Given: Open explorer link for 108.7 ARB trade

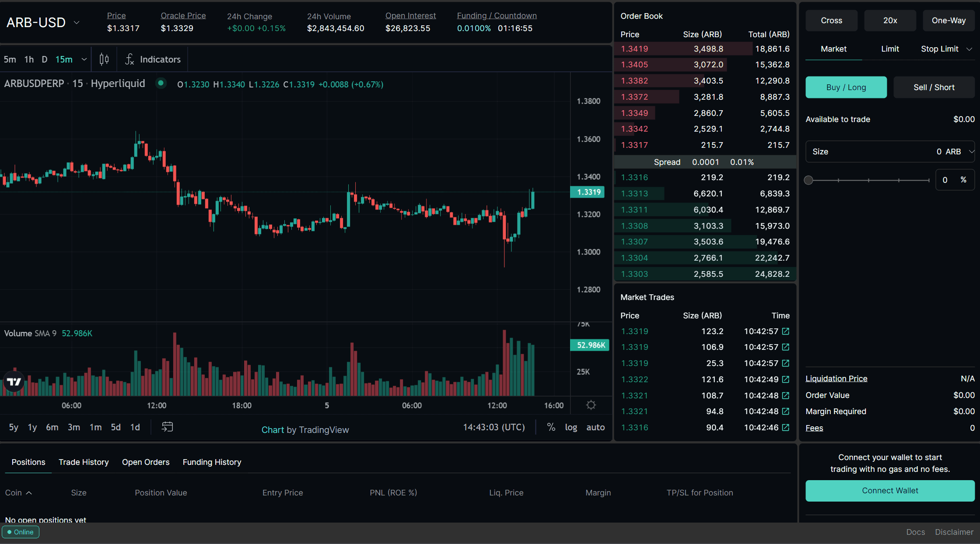Looking at the screenshot, I should [x=786, y=395].
